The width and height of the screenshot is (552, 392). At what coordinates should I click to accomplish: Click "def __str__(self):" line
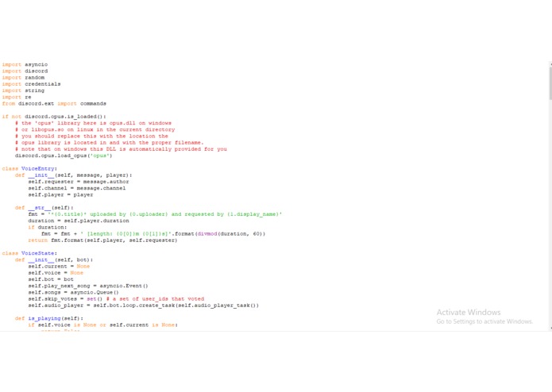click(x=44, y=208)
